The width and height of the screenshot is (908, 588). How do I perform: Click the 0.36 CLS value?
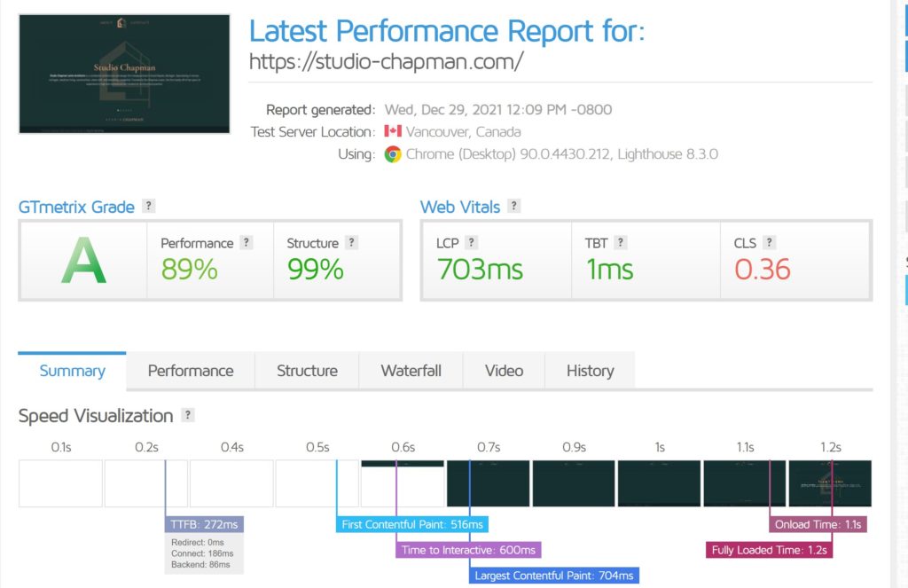763,270
